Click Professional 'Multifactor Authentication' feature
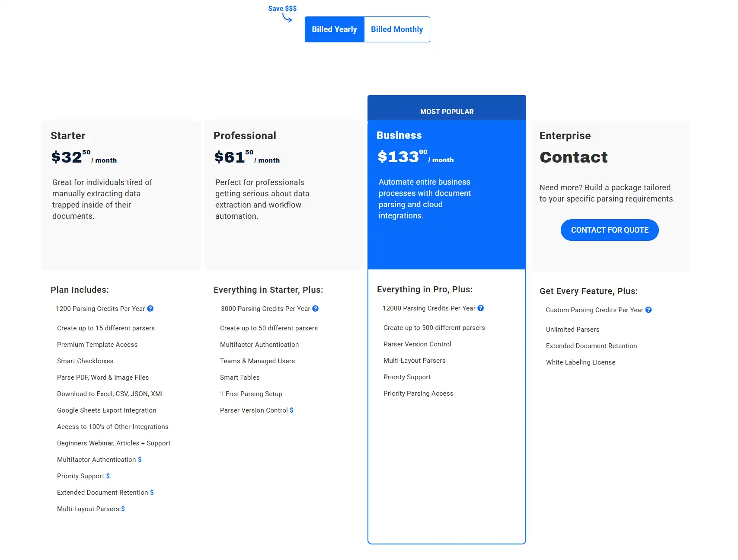The height and width of the screenshot is (560, 738). coord(259,345)
